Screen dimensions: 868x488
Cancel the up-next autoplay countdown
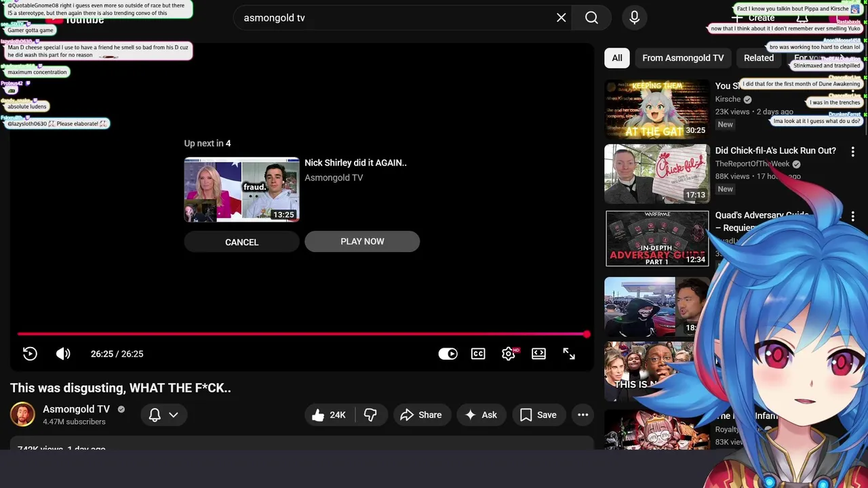click(x=241, y=242)
